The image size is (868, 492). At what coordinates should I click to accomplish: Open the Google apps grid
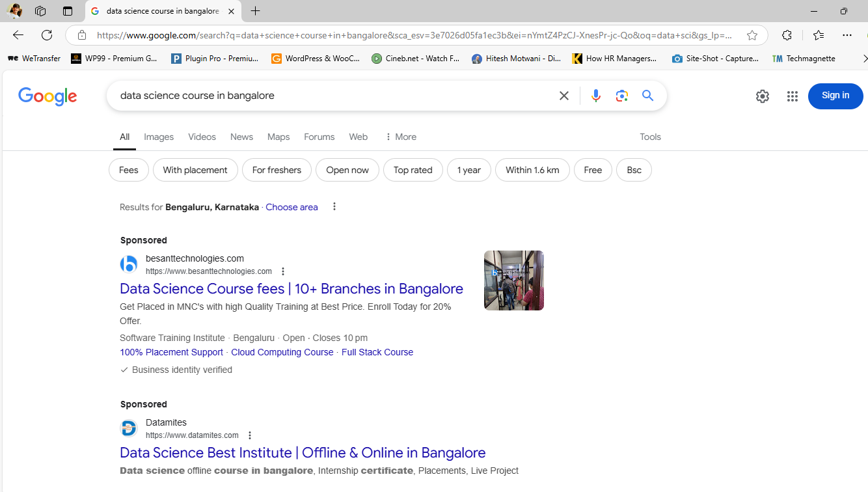pos(792,96)
